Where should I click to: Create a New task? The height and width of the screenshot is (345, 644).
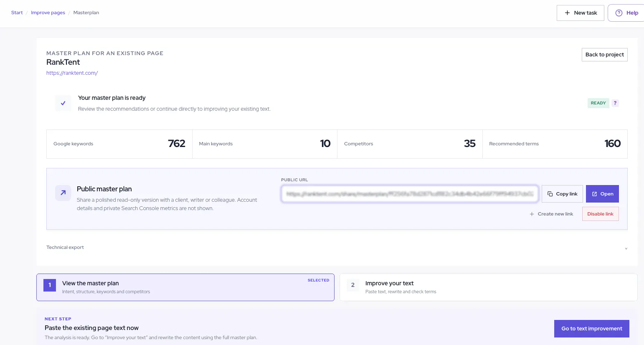pos(581,13)
